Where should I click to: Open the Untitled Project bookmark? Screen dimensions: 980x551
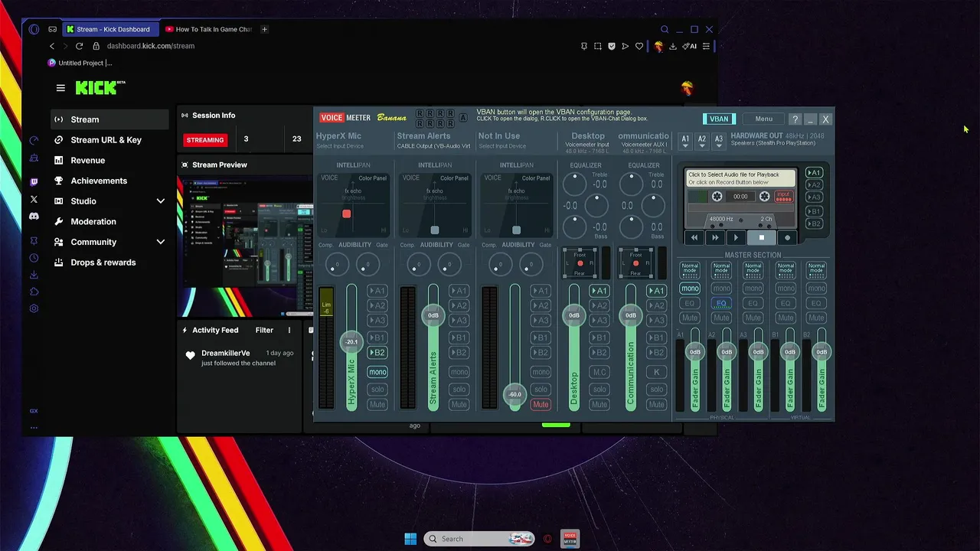(80, 63)
